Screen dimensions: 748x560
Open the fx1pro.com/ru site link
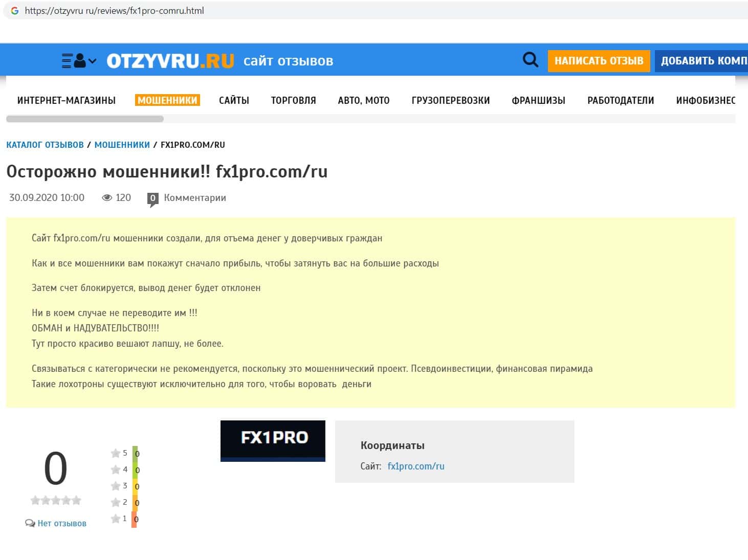[416, 466]
